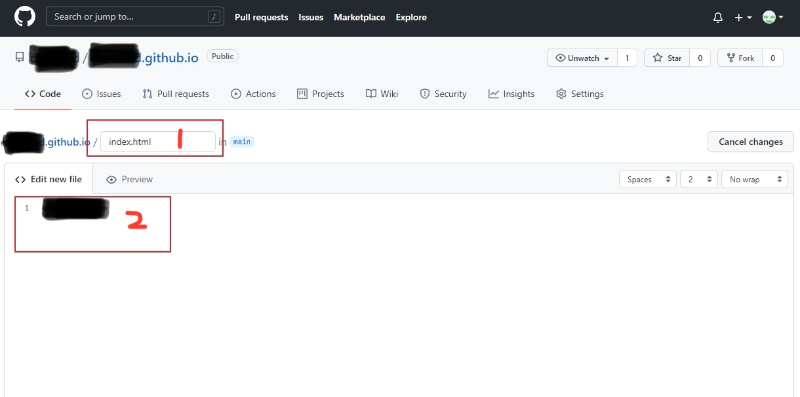Click the watchers count 1

pyautogui.click(x=627, y=58)
